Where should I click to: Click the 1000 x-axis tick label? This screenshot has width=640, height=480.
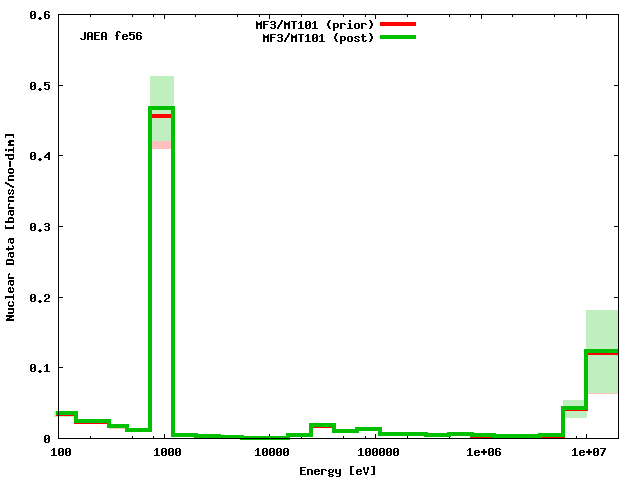[166, 453]
